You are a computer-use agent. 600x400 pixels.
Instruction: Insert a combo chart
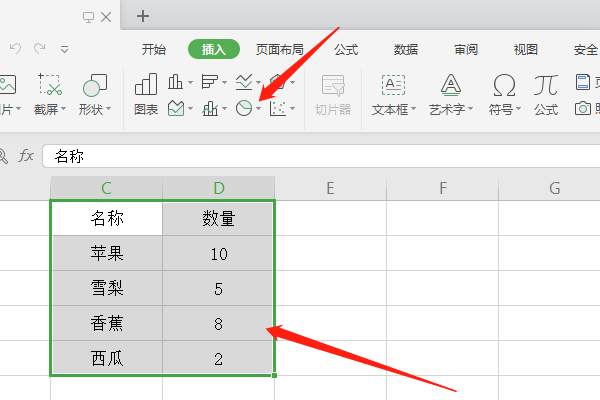click(210, 108)
